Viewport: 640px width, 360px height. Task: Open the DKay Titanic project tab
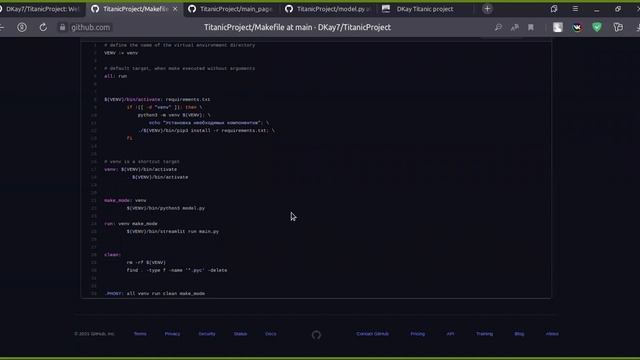[424, 9]
